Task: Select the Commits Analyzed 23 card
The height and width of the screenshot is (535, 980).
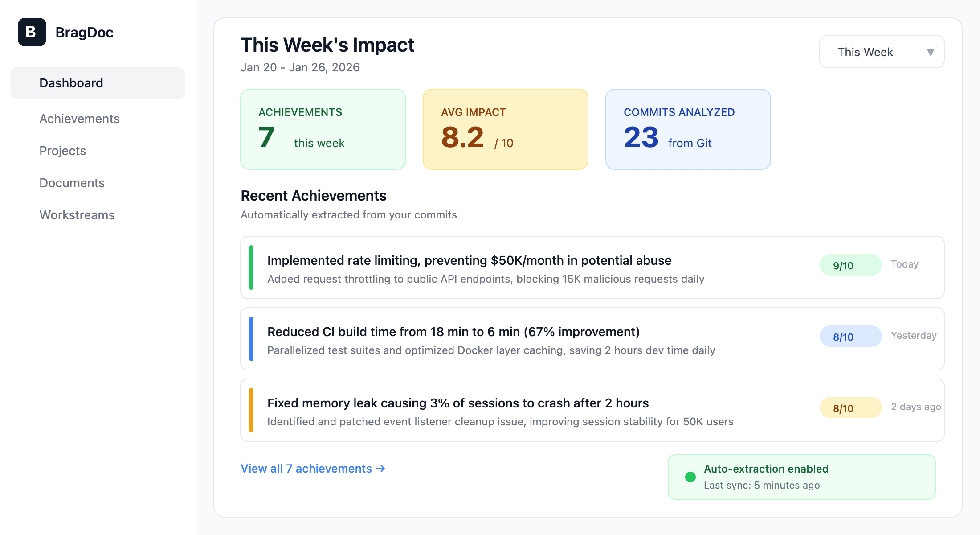Action: click(x=688, y=129)
